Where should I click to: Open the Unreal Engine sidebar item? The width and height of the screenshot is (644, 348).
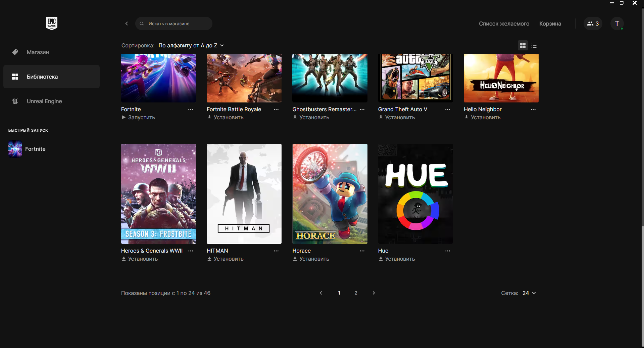coord(51,101)
